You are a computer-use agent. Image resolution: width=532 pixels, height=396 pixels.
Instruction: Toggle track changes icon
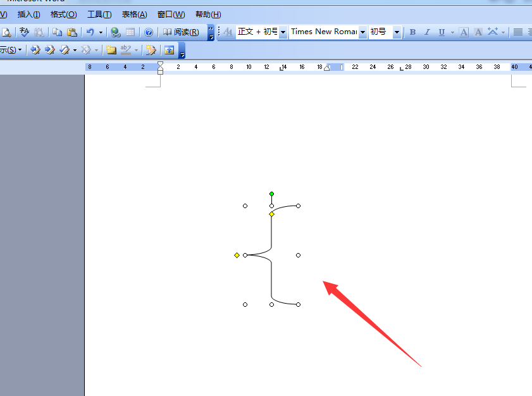pos(151,50)
